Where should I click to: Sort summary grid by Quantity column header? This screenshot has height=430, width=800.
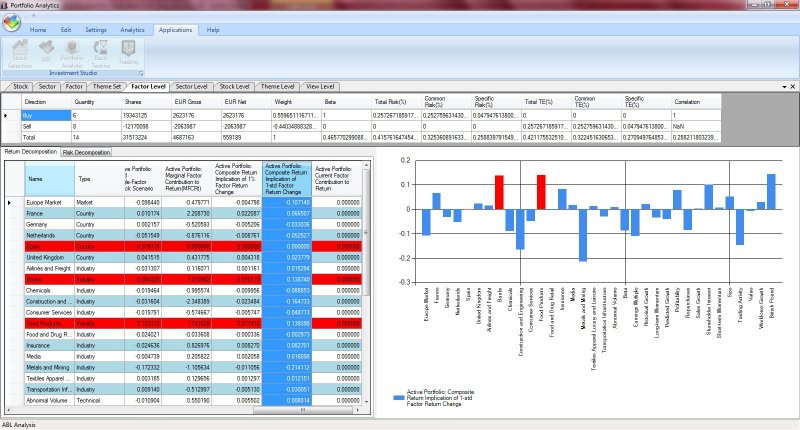tap(96, 102)
